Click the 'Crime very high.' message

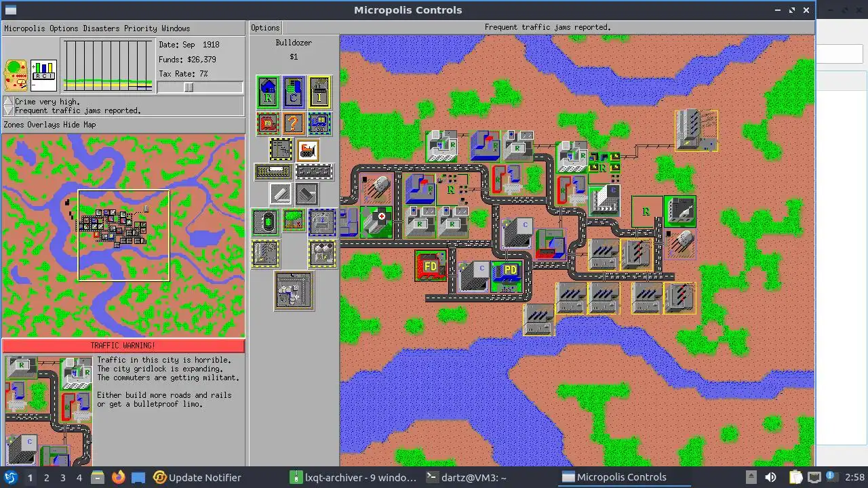click(46, 102)
